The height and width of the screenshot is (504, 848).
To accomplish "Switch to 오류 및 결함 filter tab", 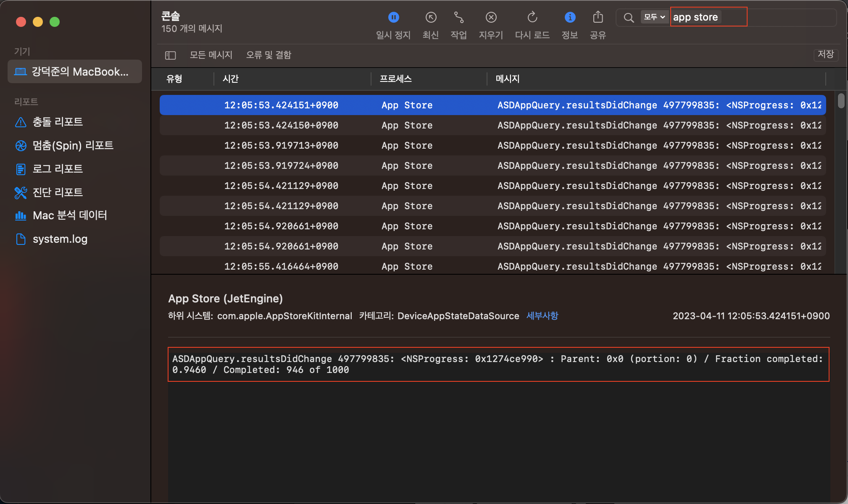I will (269, 55).
